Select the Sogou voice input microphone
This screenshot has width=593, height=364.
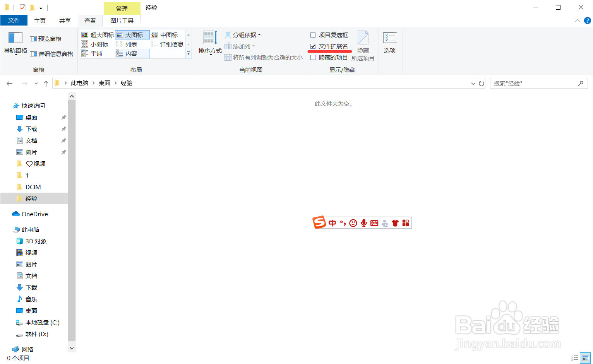pyautogui.click(x=363, y=223)
